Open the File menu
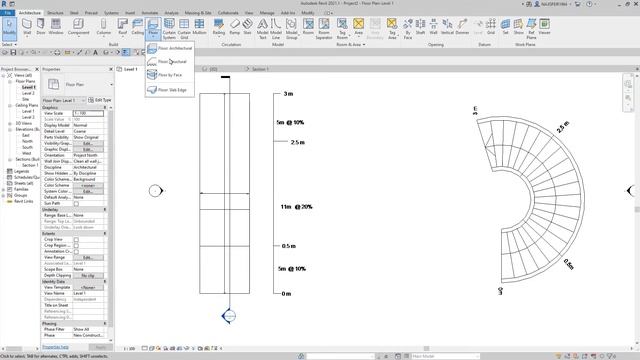 tap(7, 13)
